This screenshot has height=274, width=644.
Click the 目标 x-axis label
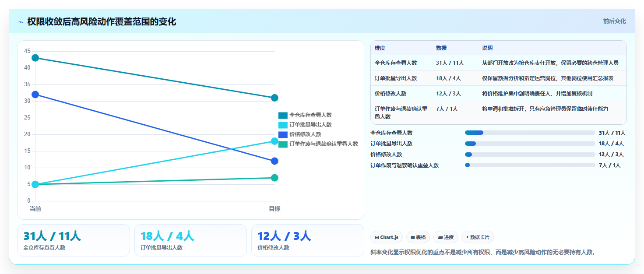tap(274, 209)
